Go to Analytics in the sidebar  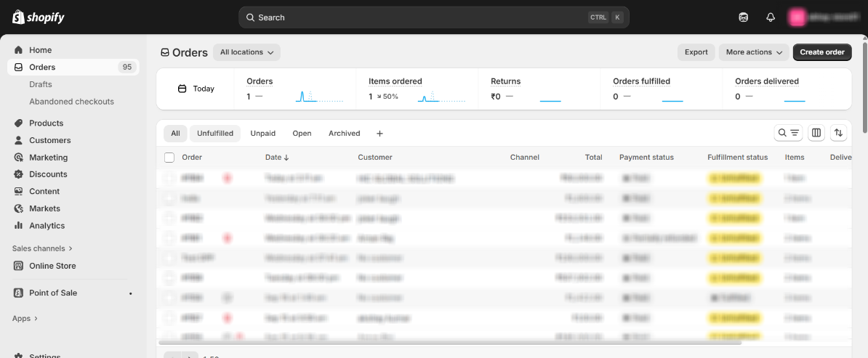click(x=47, y=226)
